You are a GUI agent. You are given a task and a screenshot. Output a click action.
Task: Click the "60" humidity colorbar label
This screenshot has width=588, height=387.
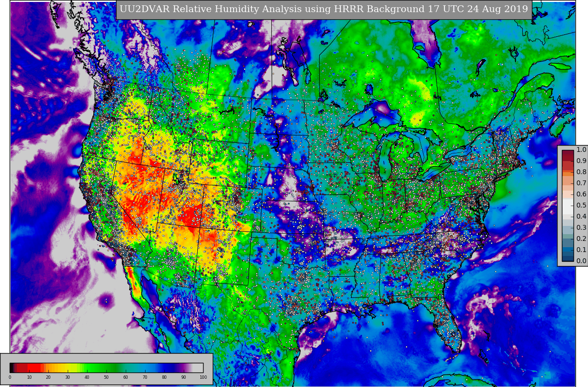click(x=126, y=377)
